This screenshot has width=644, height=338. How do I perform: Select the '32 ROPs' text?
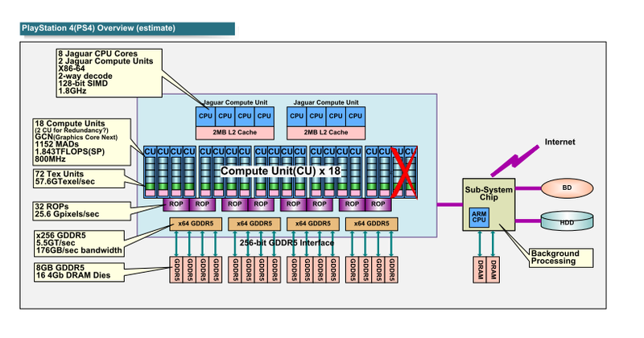[52, 207]
